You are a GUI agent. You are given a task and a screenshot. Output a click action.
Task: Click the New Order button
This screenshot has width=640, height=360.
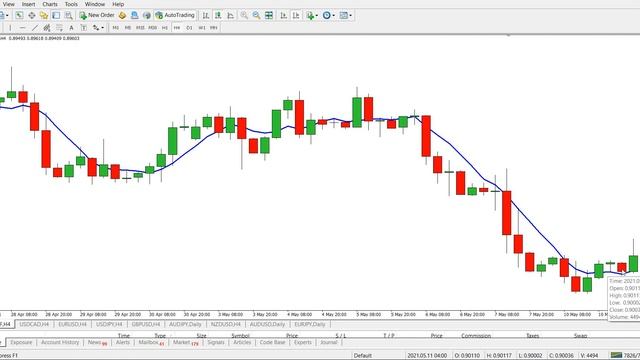pos(97,16)
